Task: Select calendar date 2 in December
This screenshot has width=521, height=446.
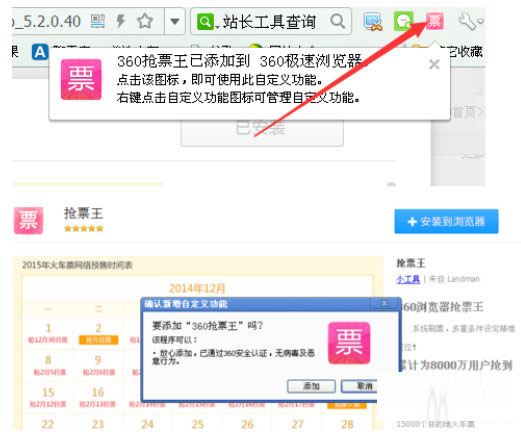Action: coord(98,328)
